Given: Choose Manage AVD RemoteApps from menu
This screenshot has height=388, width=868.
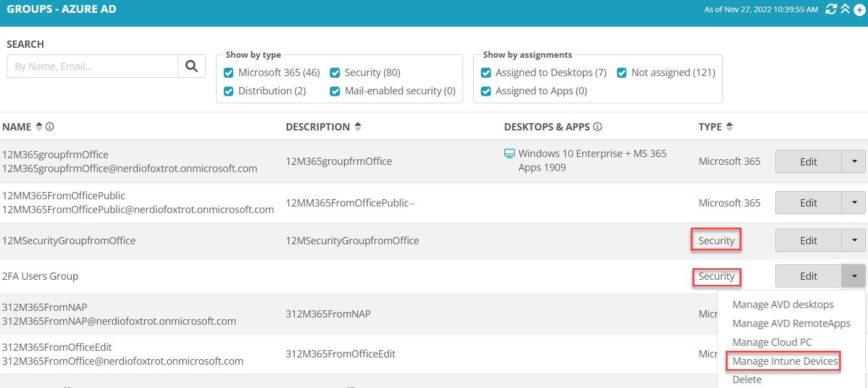Looking at the screenshot, I should pyautogui.click(x=791, y=324).
